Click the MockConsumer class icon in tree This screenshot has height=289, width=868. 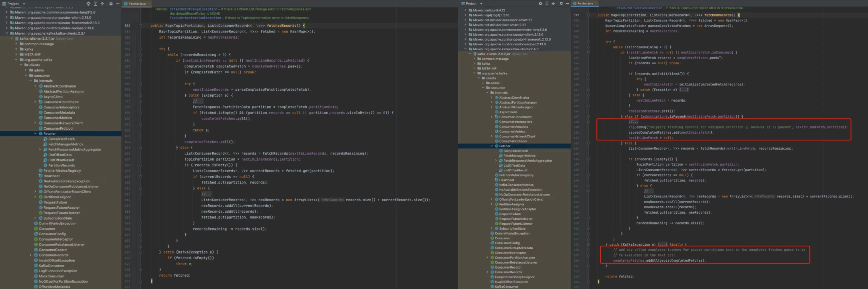tap(36, 276)
